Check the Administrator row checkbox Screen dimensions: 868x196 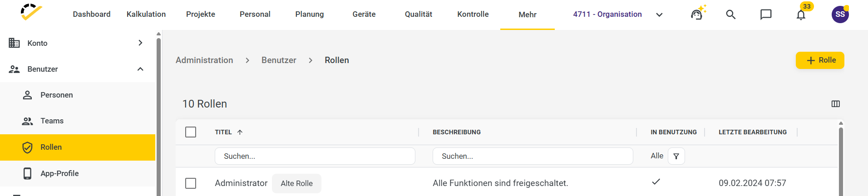point(191,183)
